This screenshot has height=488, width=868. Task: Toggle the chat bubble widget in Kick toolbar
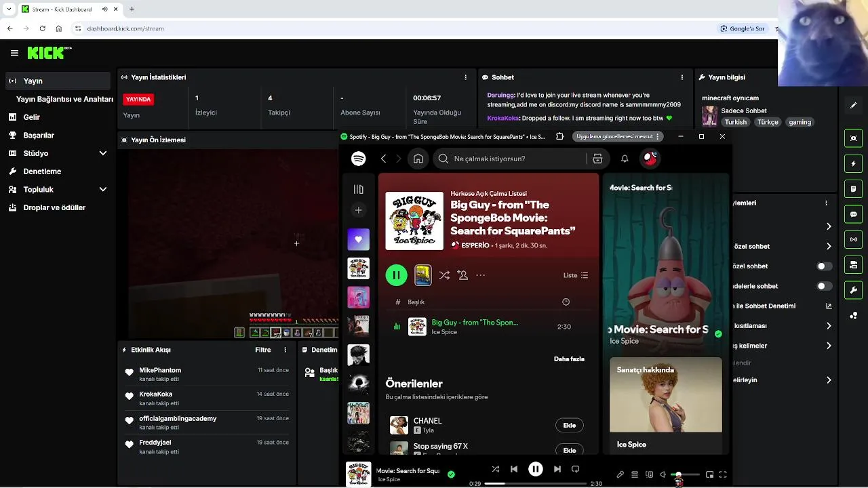point(854,214)
